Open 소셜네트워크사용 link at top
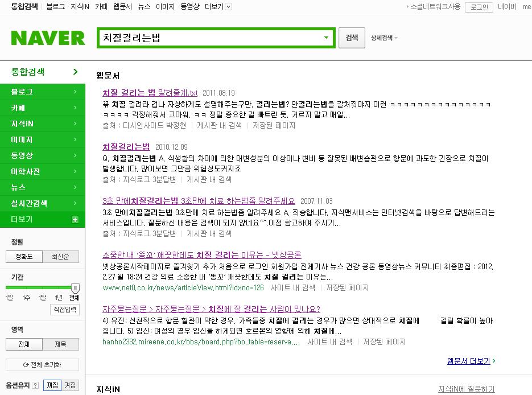532x395 pixels. click(x=435, y=7)
